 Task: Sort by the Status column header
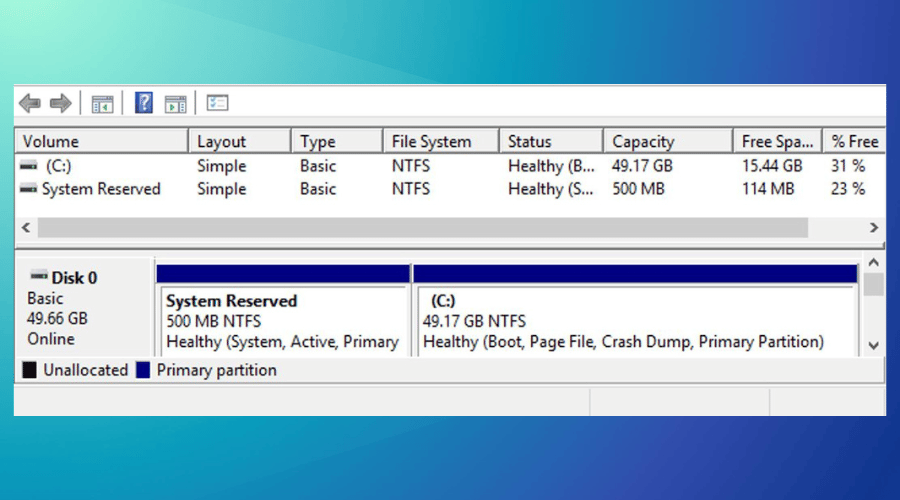coord(551,141)
